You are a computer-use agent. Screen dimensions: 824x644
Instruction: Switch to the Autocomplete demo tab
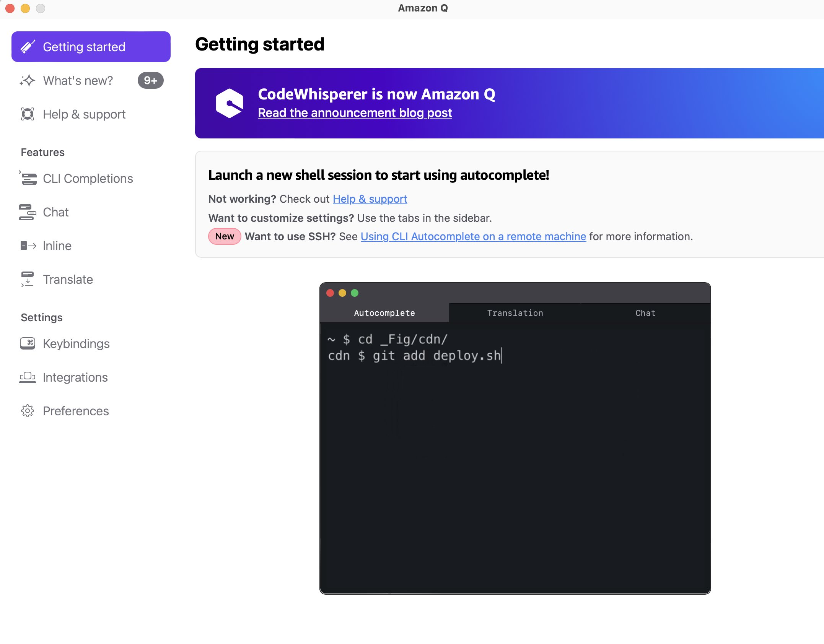384,313
